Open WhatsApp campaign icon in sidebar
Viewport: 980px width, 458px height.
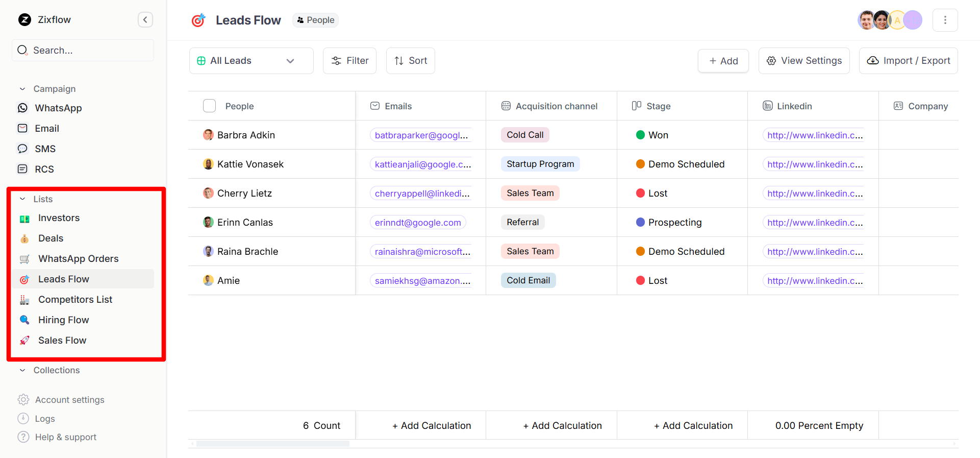(22, 108)
